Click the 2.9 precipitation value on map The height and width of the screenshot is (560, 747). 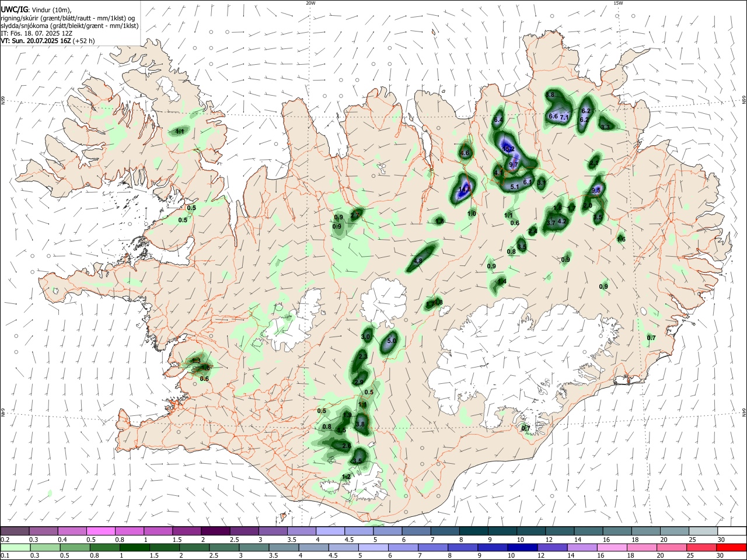click(x=359, y=382)
